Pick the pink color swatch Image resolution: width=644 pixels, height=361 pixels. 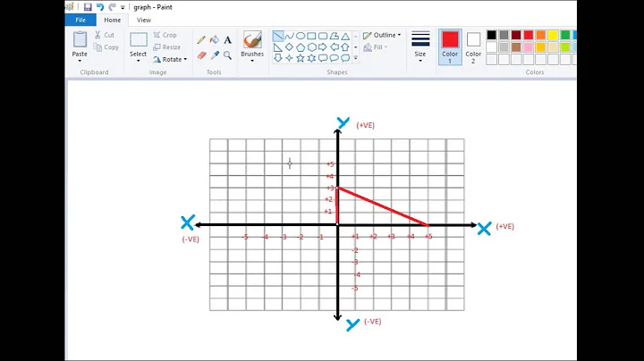529,47
